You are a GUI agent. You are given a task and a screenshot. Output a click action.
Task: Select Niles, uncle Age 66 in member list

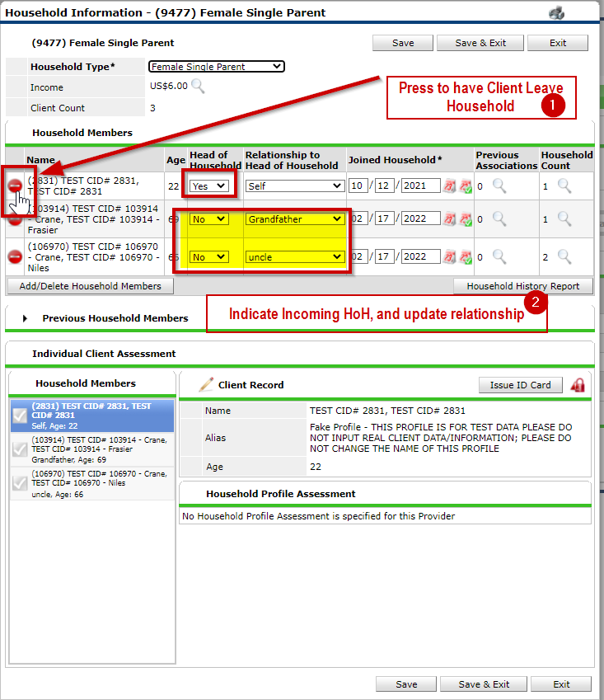[92, 483]
